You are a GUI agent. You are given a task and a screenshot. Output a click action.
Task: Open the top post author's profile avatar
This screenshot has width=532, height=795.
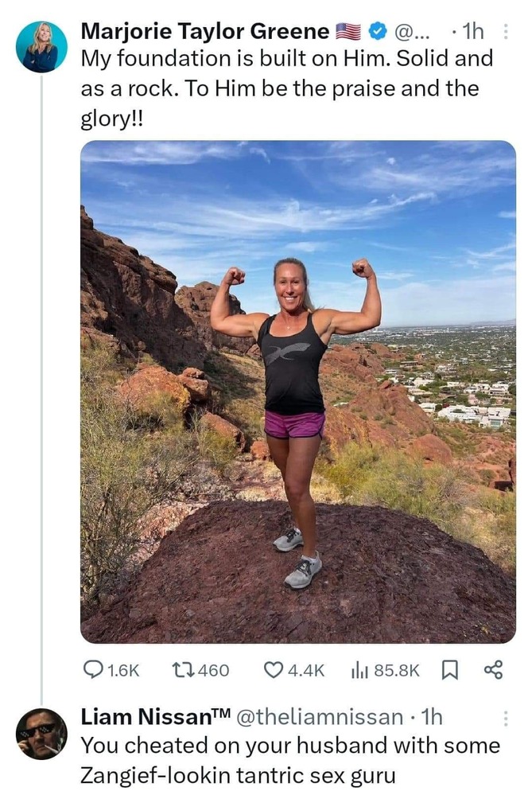pyautogui.click(x=41, y=47)
